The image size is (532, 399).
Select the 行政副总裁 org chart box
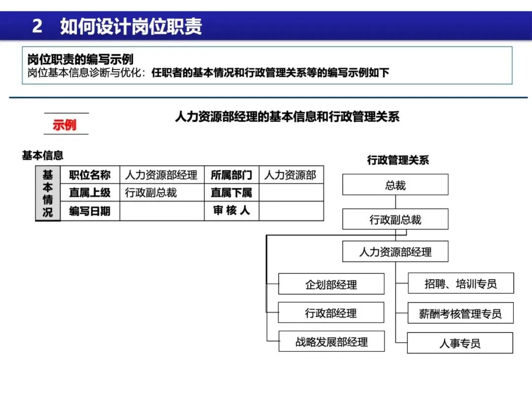pyautogui.click(x=395, y=219)
